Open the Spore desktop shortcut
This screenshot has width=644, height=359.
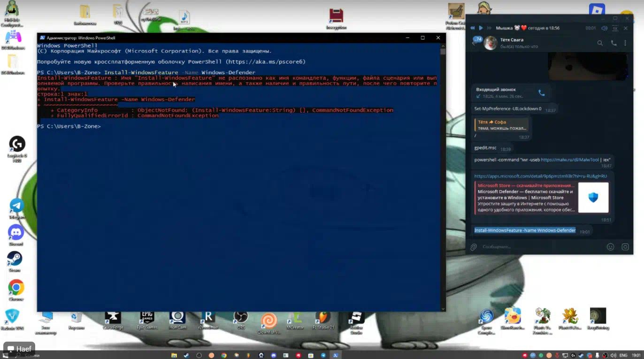(486, 321)
